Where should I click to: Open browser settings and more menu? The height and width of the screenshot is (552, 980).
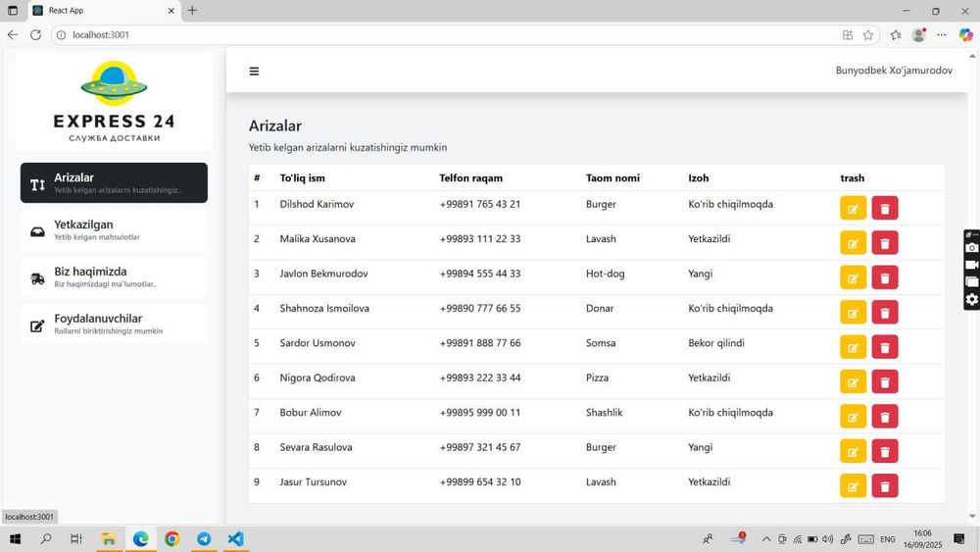tap(941, 35)
